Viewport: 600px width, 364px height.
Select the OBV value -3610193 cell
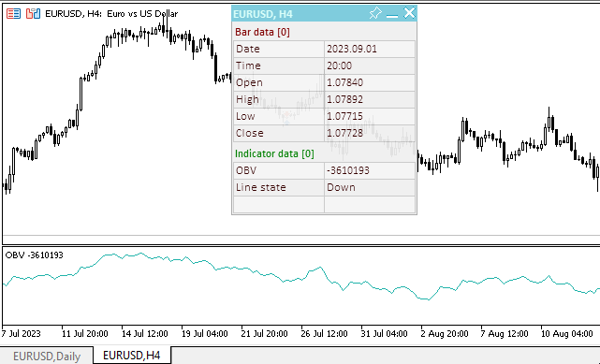tap(370, 170)
